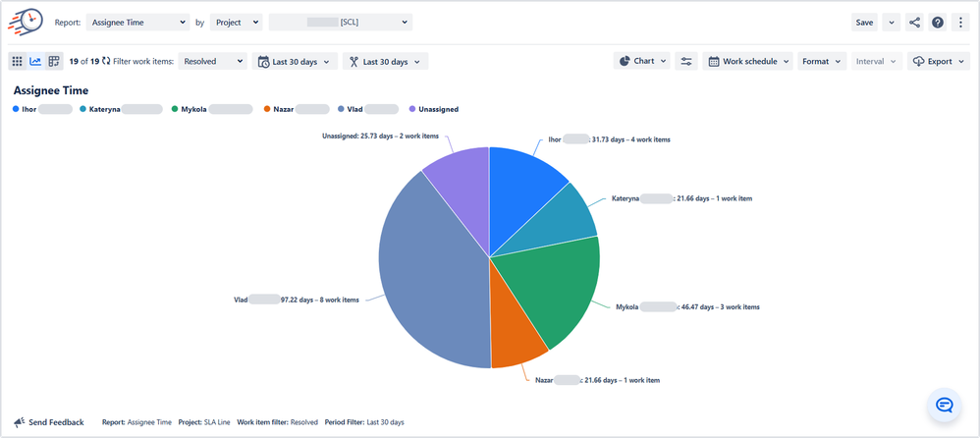Select the line chart view icon

(35, 61)
